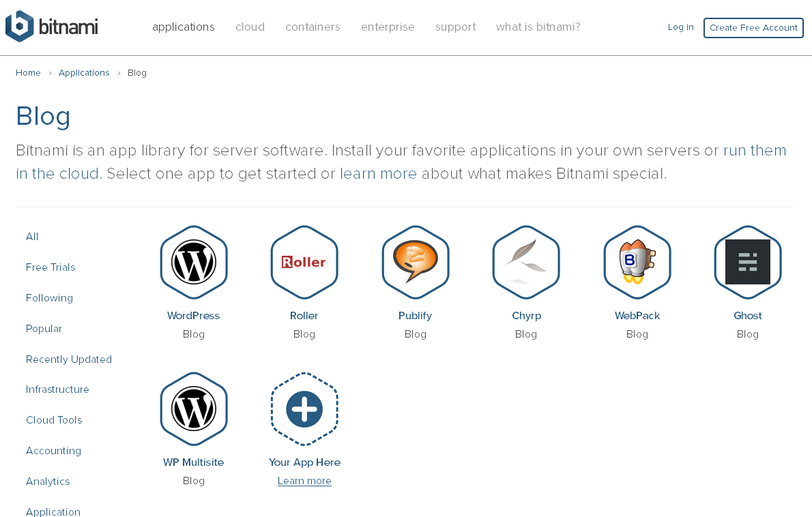Open the Roller app icon

304,262
